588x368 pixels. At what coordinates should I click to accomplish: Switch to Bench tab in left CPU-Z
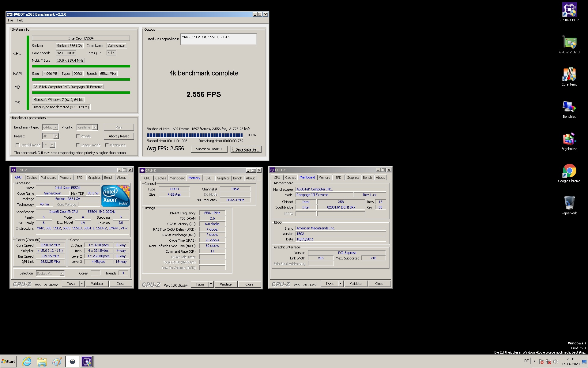[x=108, y=178]
